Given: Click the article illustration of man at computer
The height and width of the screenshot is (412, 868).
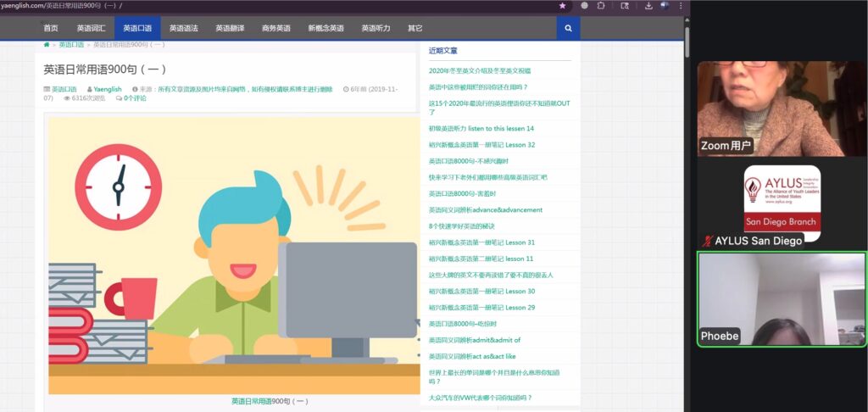Looking at the screenshot, I should 234,254.
